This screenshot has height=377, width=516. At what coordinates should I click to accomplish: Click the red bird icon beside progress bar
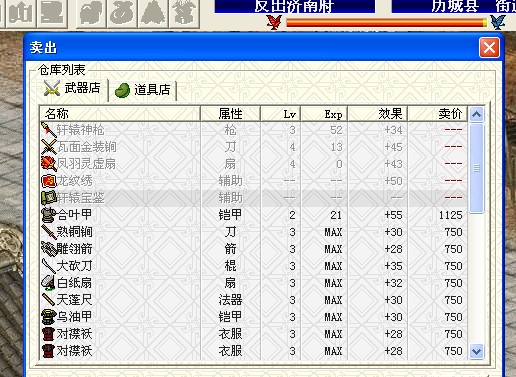(x=274, y=22)
